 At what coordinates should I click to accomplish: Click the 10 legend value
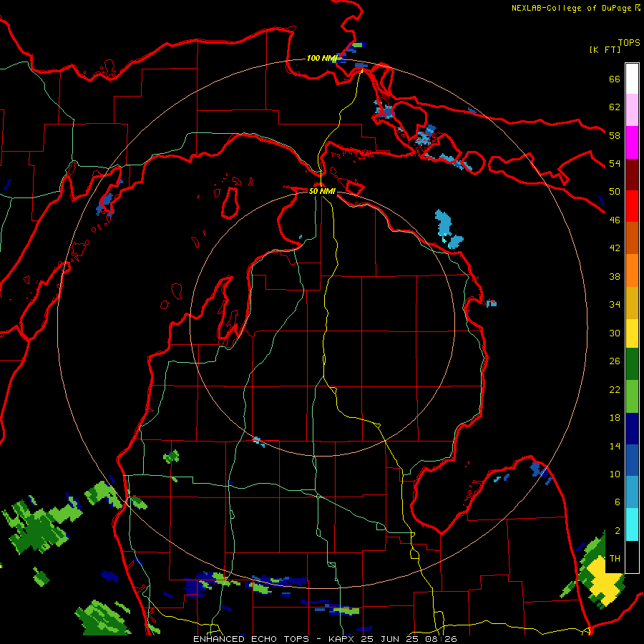click(x=615, y=474)
